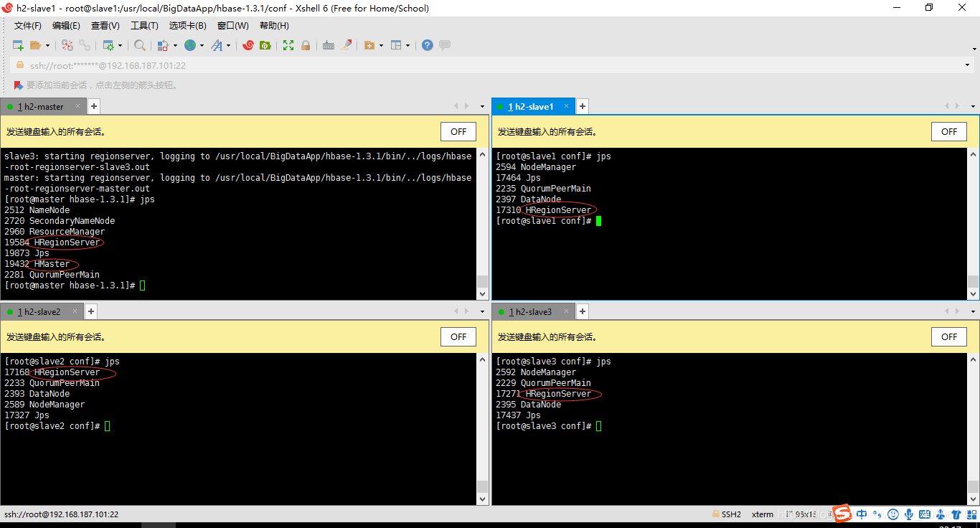Toggle OFF button in h2-slave2 pane
The width and height of the screenshot is (980, 528).
pyautogui.click(x=458, y=337)
